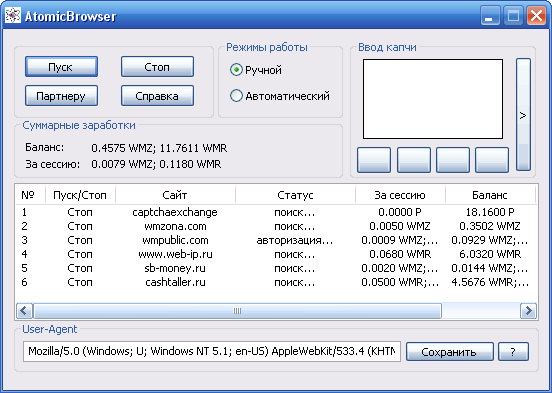The width and height of the screenshot is (552, 393).
Task: Click Стоп in the wmzona.com row
Action: click(80, 226)
